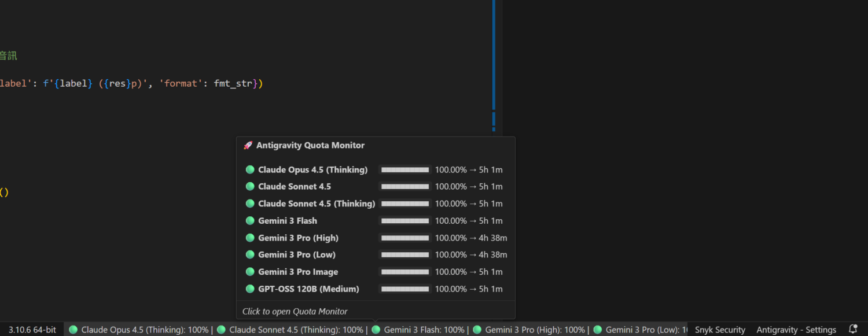This screenshot has width=868, height=336.
Task: Open Antigravity - Settings in status bar
Action: click(796, 330)
